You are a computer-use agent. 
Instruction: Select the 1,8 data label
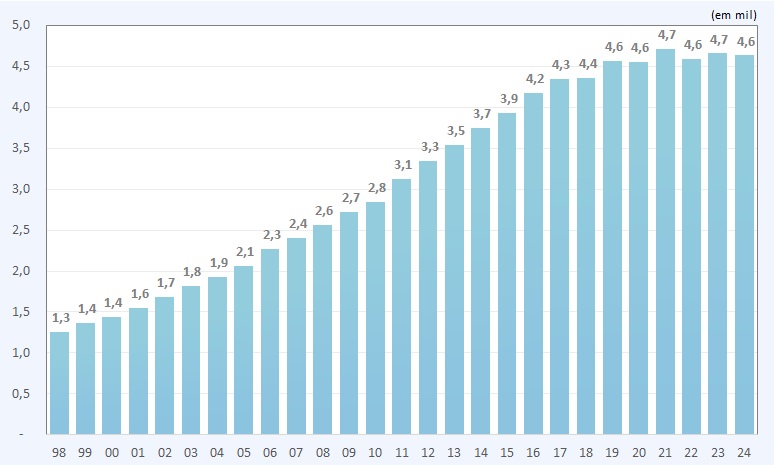pyautogui.click(x=192, y=272)
